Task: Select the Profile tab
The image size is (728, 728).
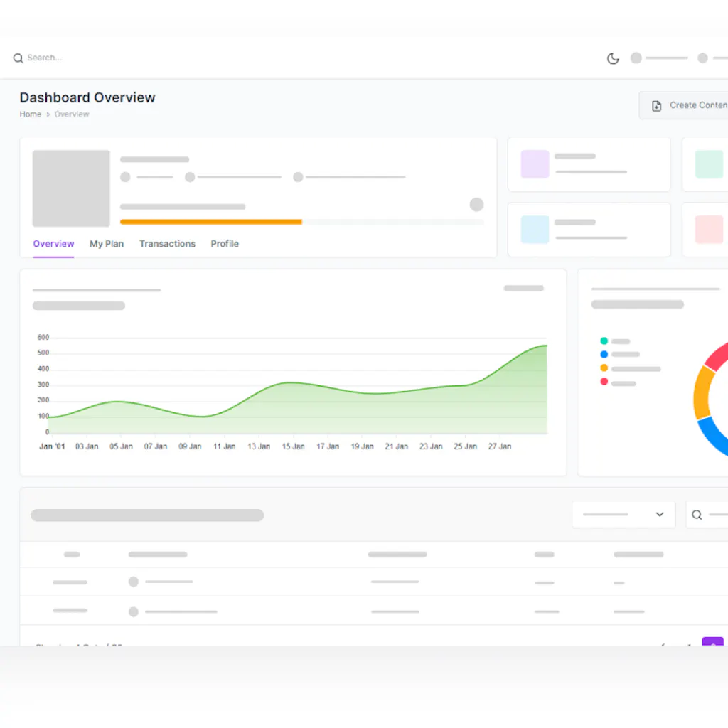Action: tap(225, 244)
